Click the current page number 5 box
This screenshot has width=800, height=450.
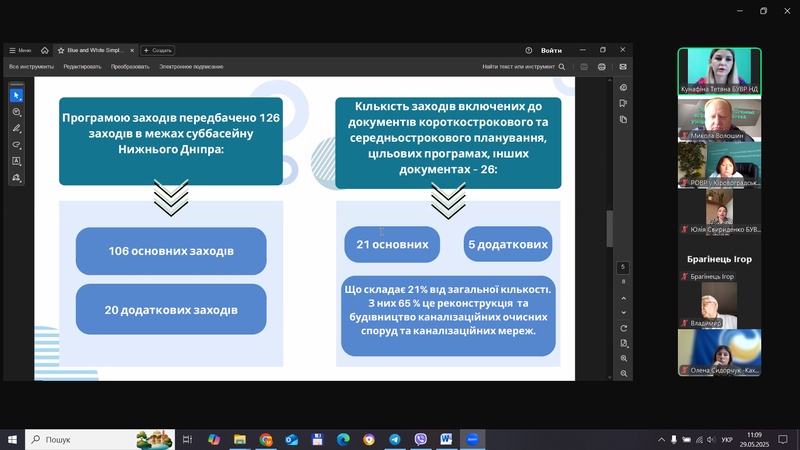[623, 267]
